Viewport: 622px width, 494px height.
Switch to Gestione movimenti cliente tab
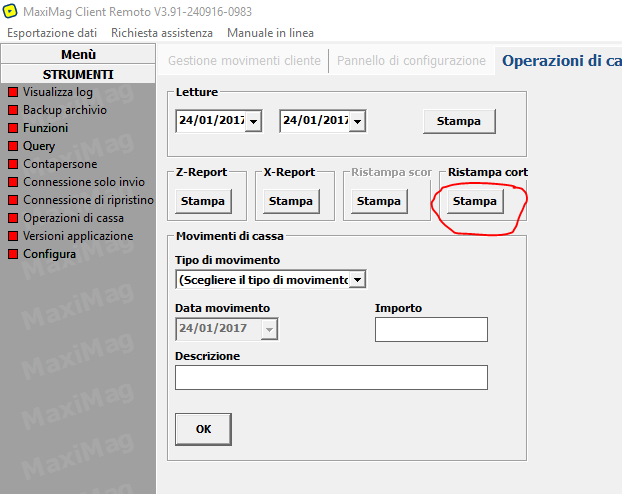click(x=244, y=61)
